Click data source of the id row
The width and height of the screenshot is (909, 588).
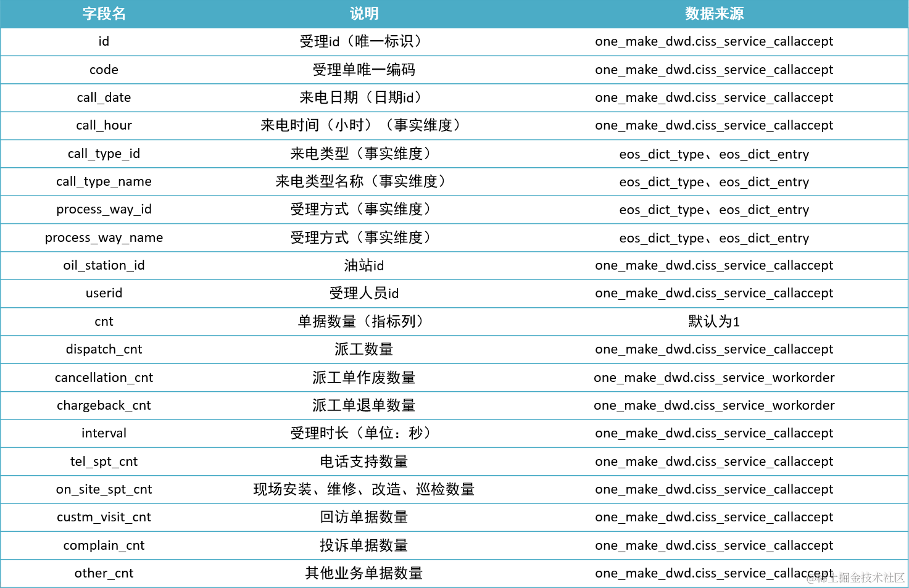pos(714,41)
